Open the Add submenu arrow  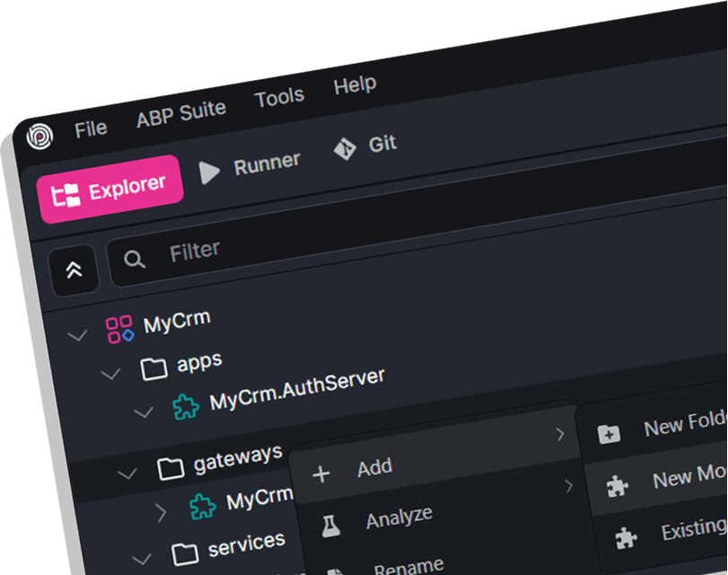coord(560,434)
